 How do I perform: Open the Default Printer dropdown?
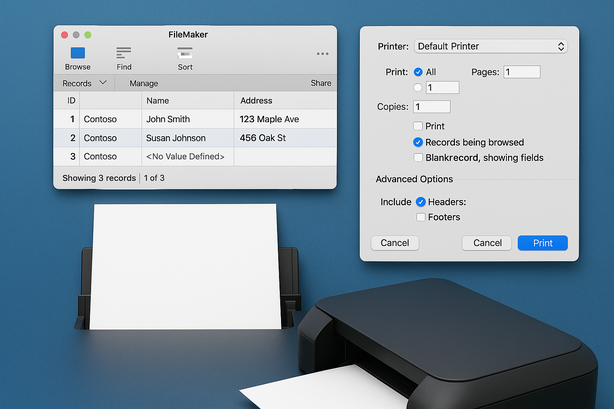tap(491, 46)
